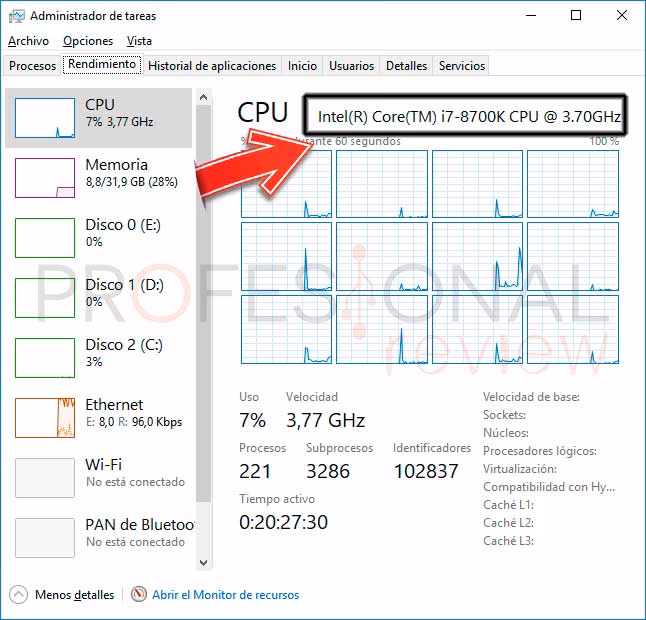Click the "No está conectado" text under Wi-Fi

click(x=135, y=482)
